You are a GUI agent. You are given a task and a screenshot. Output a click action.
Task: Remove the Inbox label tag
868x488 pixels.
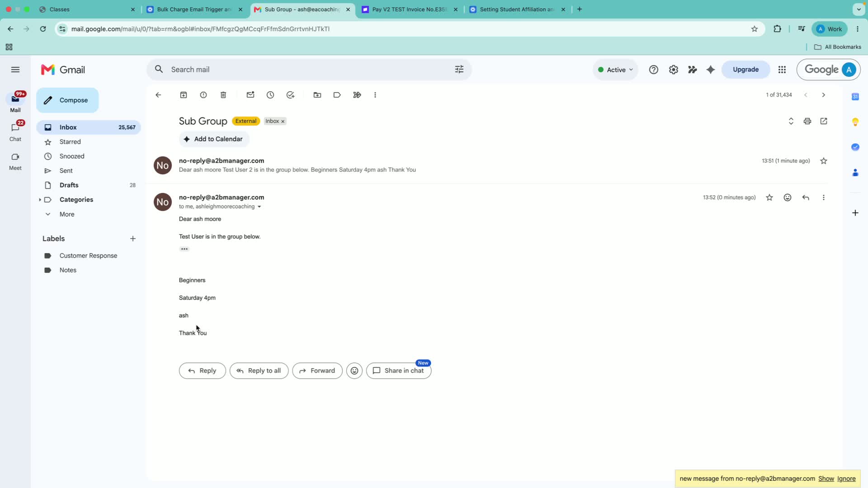pyautogui.click(x=283, y=122)
